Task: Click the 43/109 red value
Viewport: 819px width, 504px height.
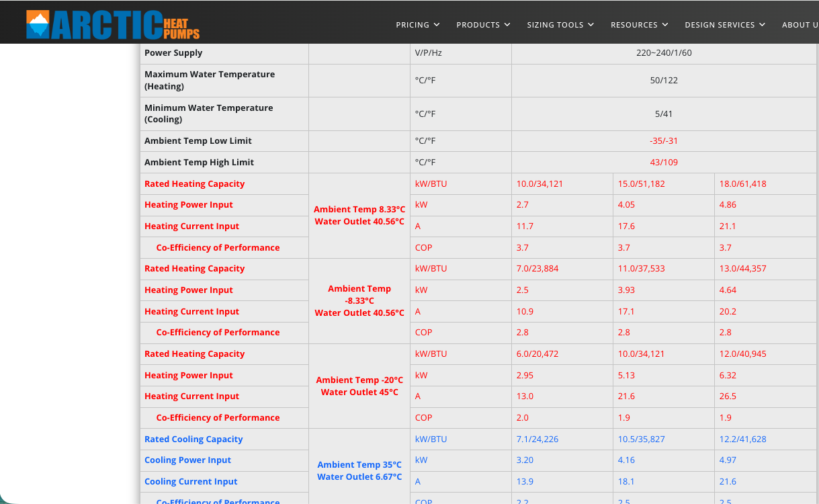Action: [664, 163]
